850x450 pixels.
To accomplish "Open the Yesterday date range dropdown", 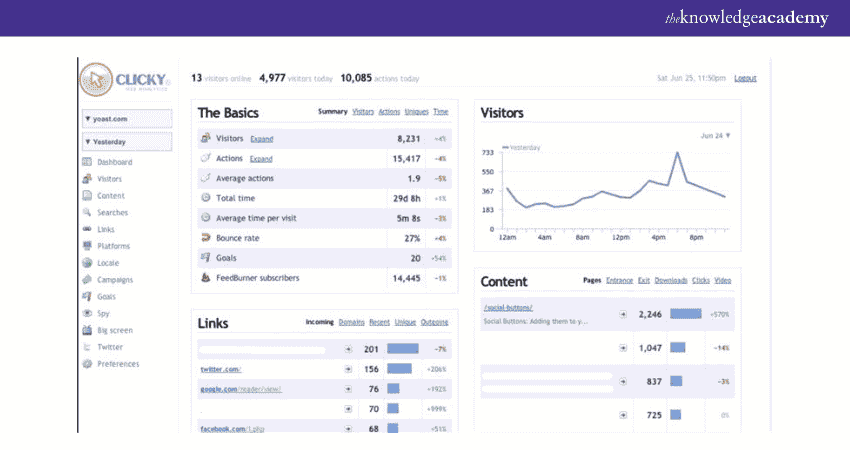I will click(x=127, y=141).
